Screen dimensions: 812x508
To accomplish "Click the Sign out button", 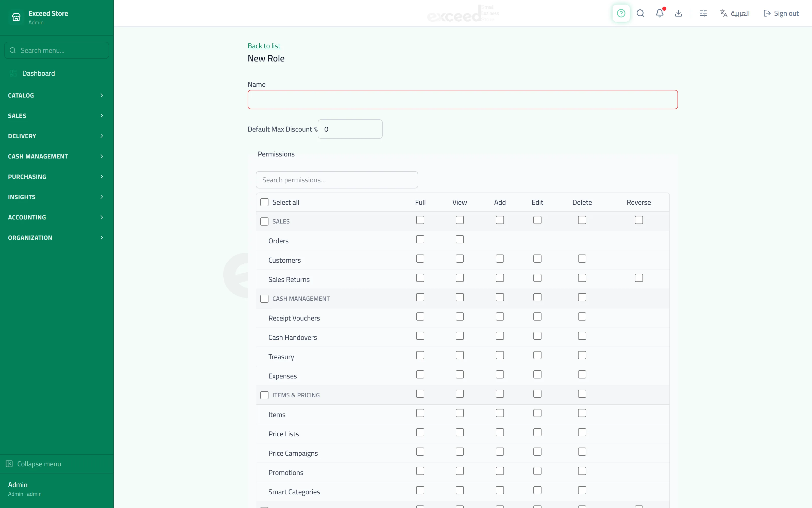I will [781, 13].
